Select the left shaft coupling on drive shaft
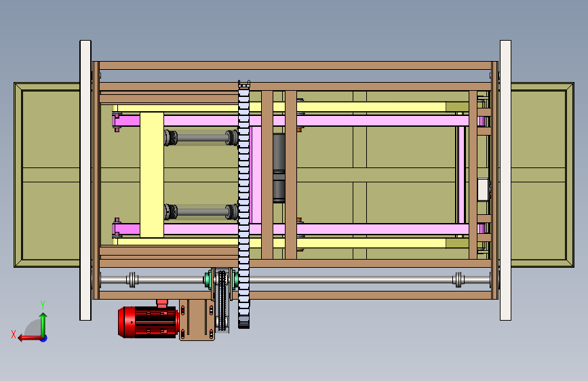Viewport: 588px width, 381px height. (132, 280)
